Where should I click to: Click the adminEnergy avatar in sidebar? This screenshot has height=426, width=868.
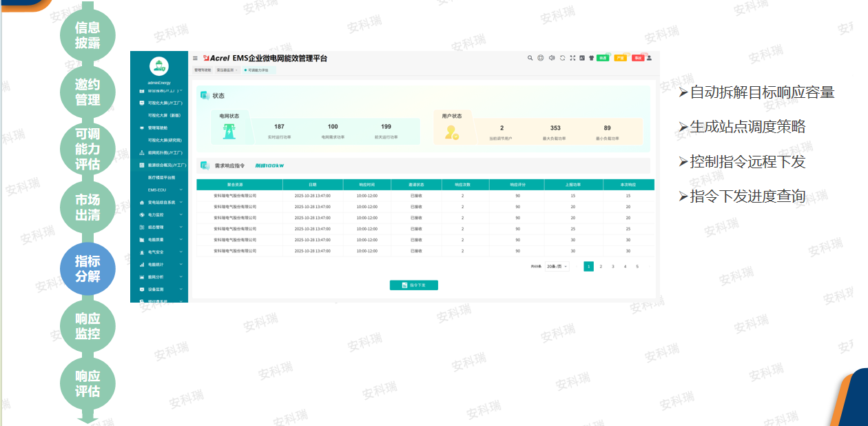pos(159,66)
